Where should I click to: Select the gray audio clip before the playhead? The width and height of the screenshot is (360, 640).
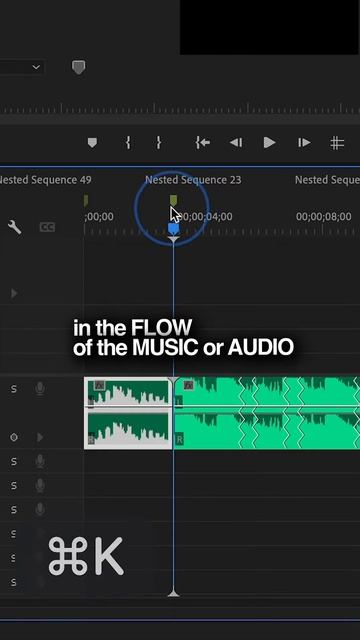point(128,413)
